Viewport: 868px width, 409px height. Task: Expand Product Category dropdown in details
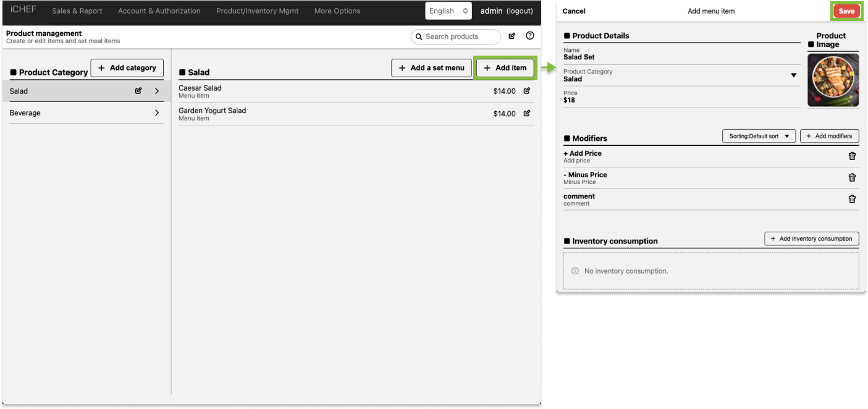pyautogui.click(x=794, y=75)
